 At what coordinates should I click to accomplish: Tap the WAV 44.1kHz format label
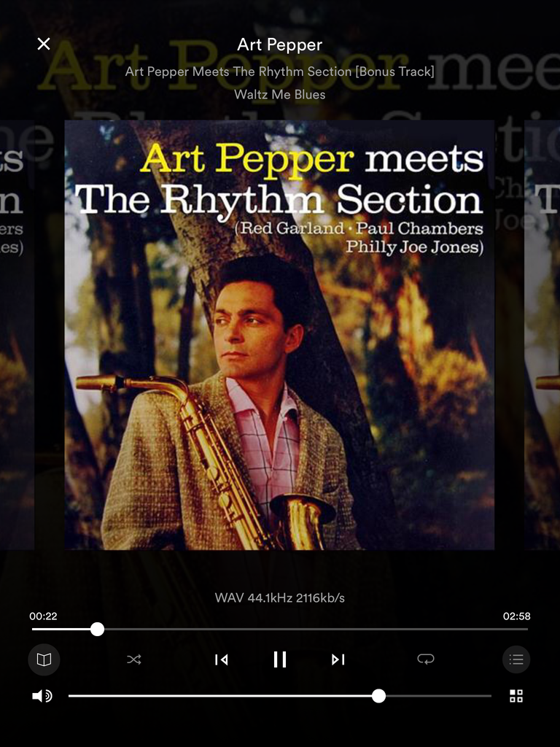(x=280, y=598)
